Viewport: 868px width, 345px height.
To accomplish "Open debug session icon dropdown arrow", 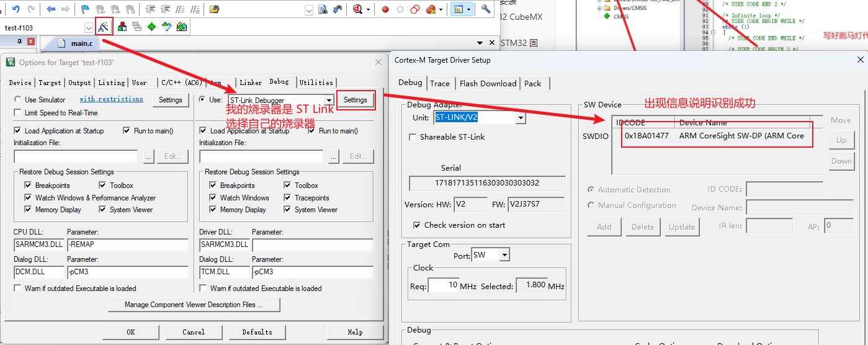I will point(369,9).
